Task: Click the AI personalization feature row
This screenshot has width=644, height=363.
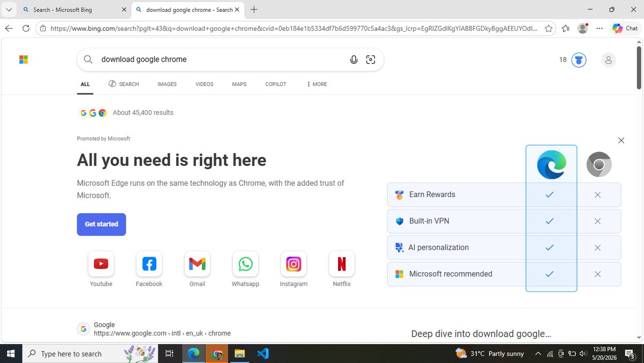Action: coord(504,248)
